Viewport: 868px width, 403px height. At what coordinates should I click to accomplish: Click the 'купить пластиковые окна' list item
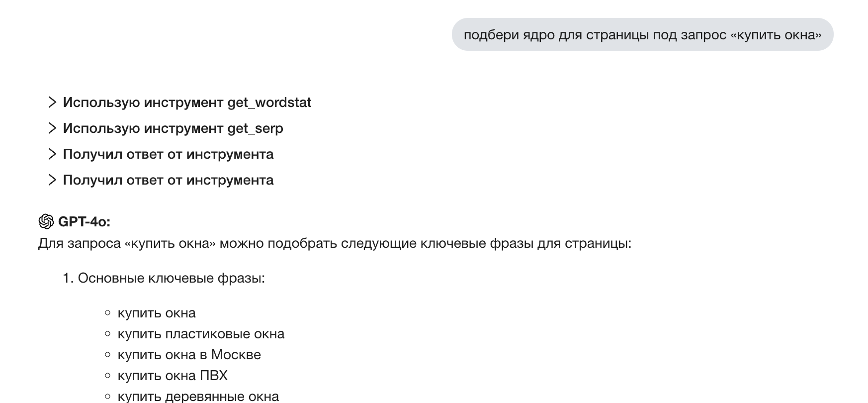[201, 334]
